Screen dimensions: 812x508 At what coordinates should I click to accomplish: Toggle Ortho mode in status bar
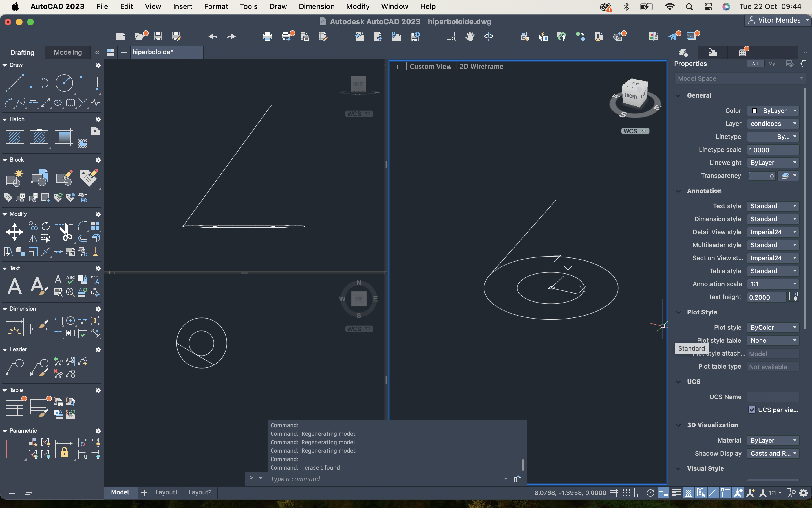pos(638,493)
